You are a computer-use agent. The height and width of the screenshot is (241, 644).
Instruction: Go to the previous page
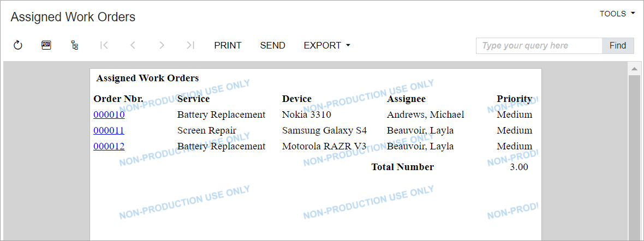click(133, 45)
